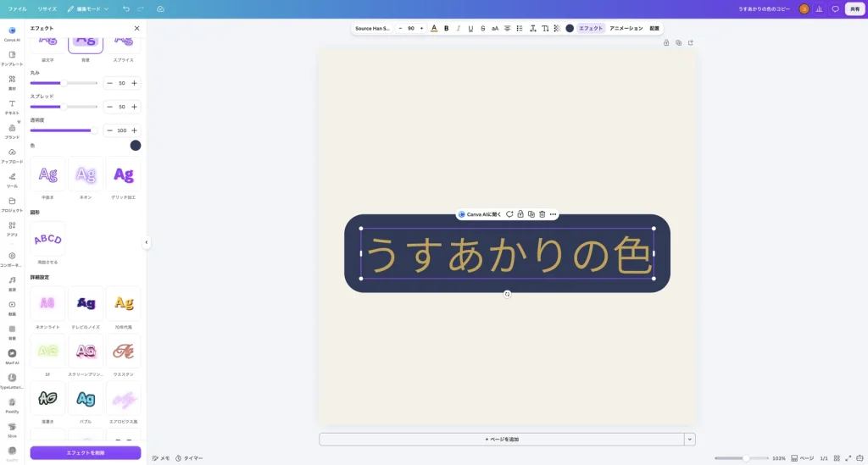Click the transparency checkerboard icon in toolbar
Image resolution: width=868 pixels, height=465 pixels.
pyautogui.click(x=558, y=28)
